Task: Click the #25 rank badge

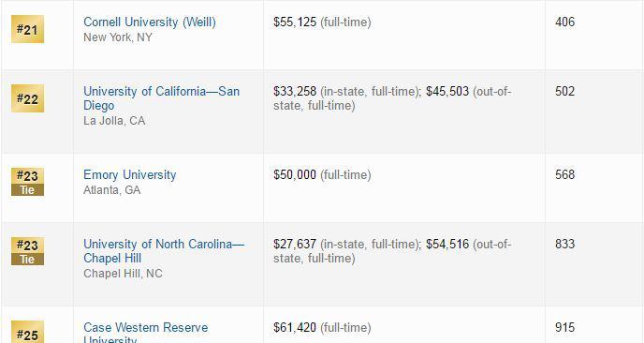Action: [x=27, y=332]
